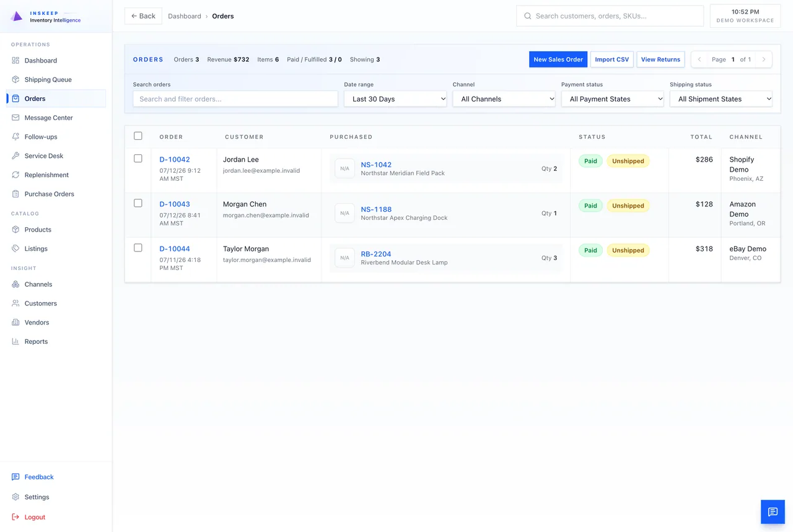This screenshot has height=532, width=793.
Task: Open Purchase Orders in the sidebar
Action: coord(56,194)
